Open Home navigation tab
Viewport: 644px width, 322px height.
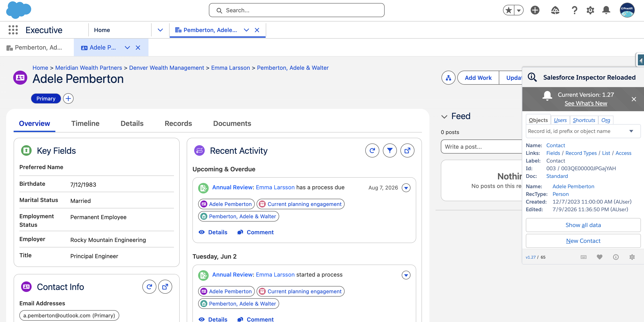tap(102, 30)
